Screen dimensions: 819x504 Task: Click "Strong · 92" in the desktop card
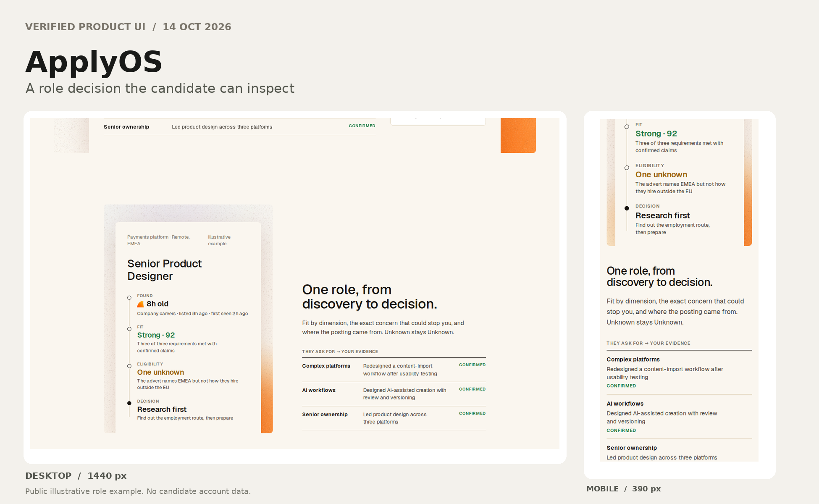click(156, 335)
